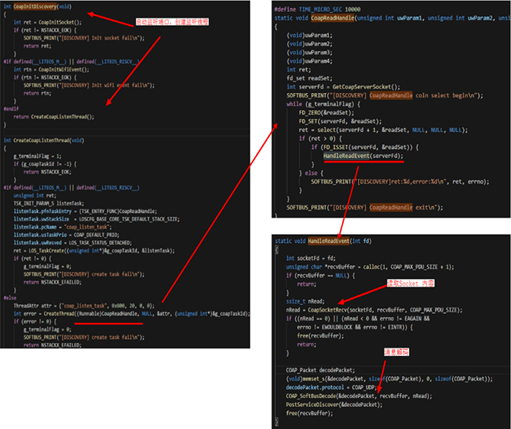Click the 'errno != EWOULDBLOCK' condition line
The height and width of the screenshot is (429, 511).
coord(355,327)
